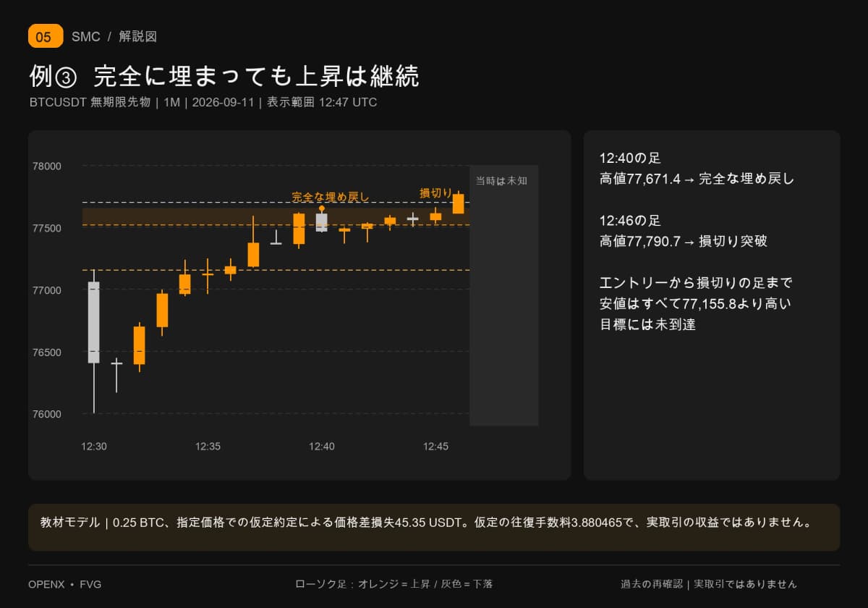Click the 76000 price axis label

(47, 415)
